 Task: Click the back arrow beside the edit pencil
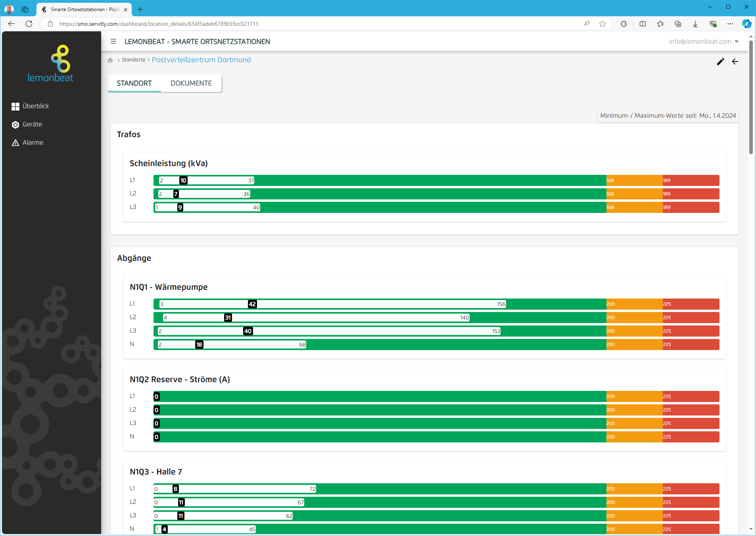click(735, 61)
